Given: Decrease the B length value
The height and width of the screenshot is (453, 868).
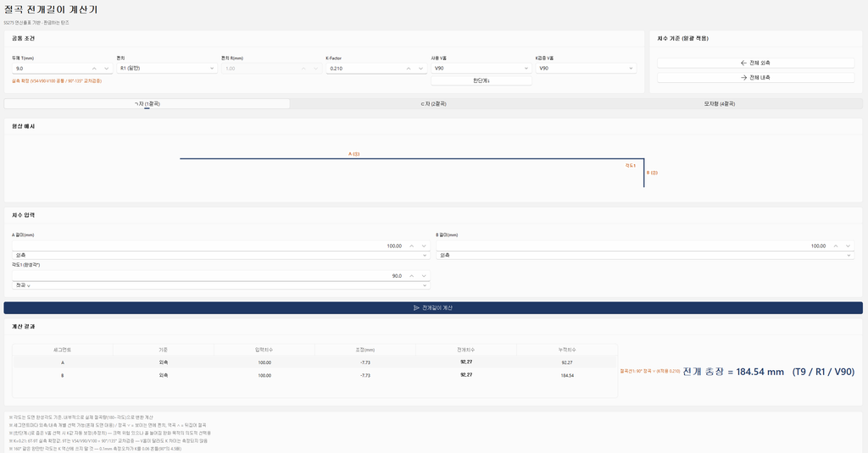Looking at the screenshot, I should click(848, 246).
